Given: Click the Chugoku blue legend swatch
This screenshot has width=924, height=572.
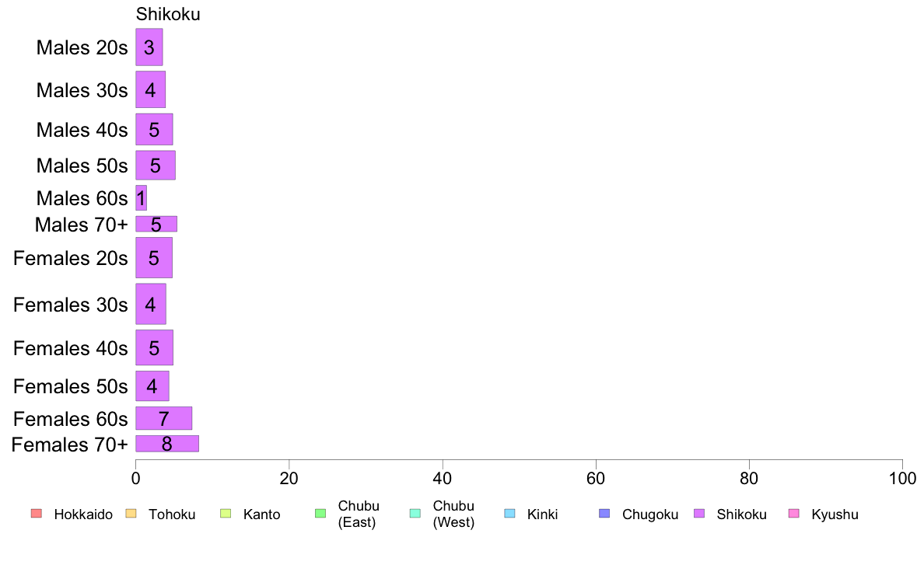Looking at the screenshot, I should [604, 514].
